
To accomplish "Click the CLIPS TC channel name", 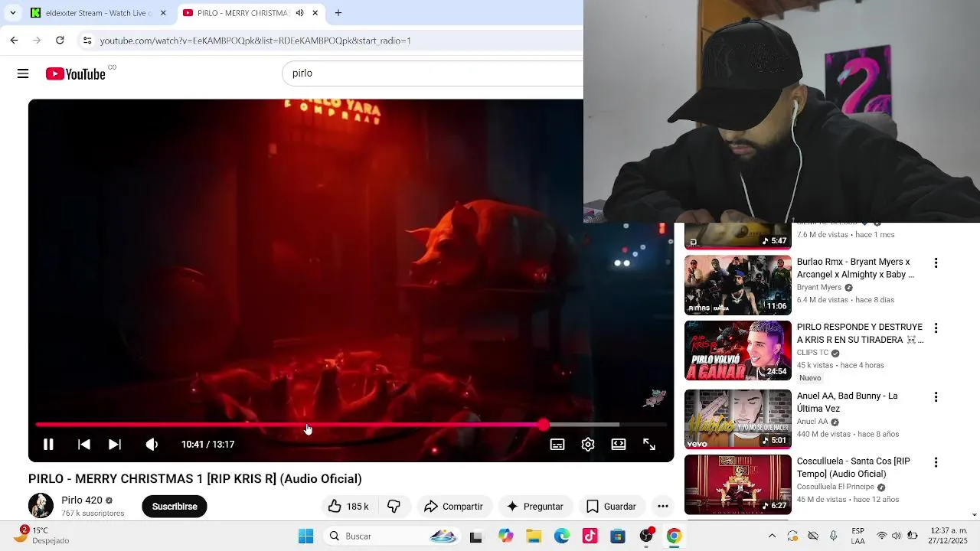I will 813,353.
